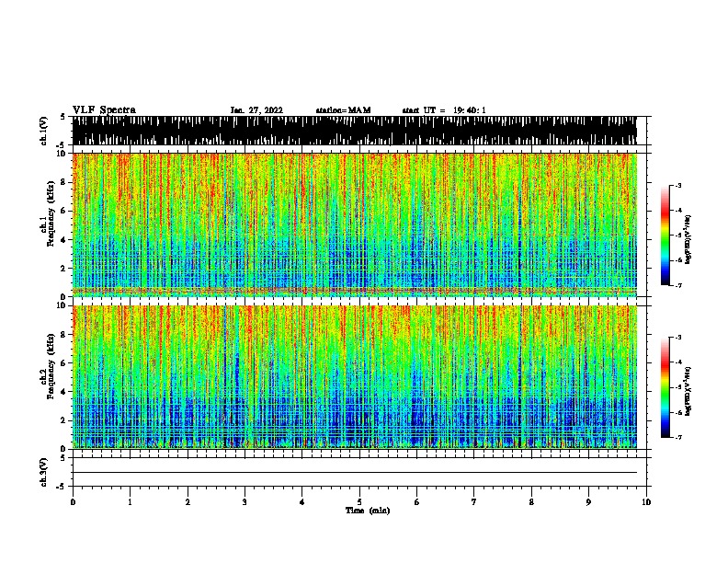
Task: Click the time axis tick label "10"
Action: [x=646, y=502]
